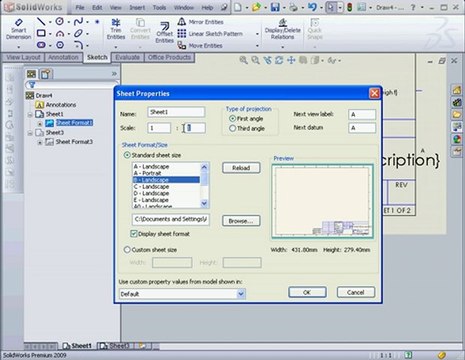This screenshot has height=360, width=465.
Task: Click the sheet Name input field
Action: [176, 112]
